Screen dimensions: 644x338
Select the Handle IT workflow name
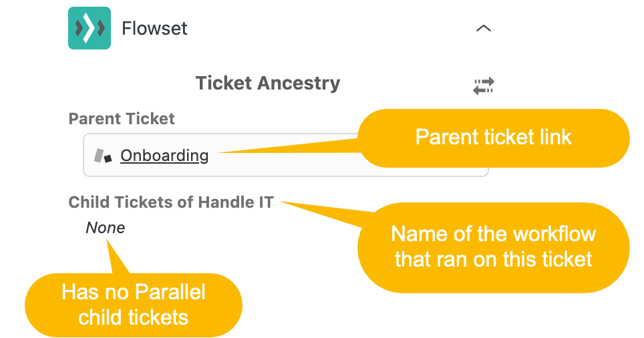coord(236,202)
